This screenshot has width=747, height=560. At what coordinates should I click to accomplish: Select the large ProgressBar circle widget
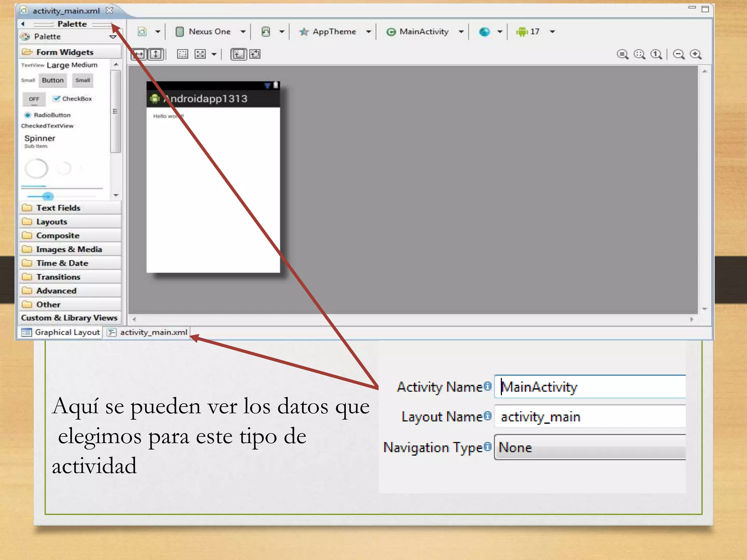coord(36,168)
